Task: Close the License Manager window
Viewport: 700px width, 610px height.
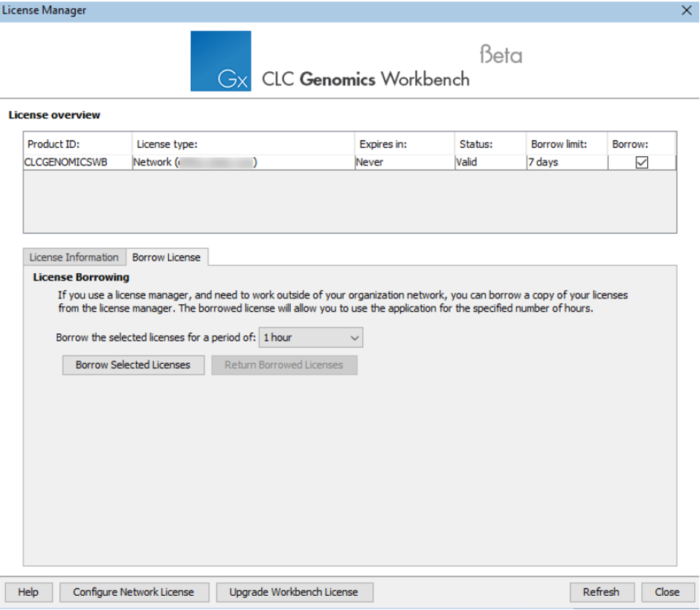Action: click(x=687, y=10)
